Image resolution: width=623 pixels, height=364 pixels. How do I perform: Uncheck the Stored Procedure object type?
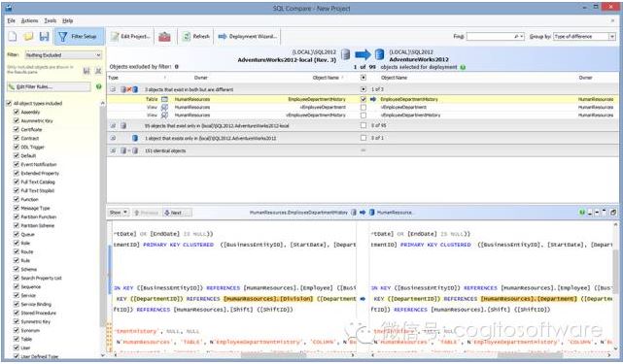click(17, 313)
